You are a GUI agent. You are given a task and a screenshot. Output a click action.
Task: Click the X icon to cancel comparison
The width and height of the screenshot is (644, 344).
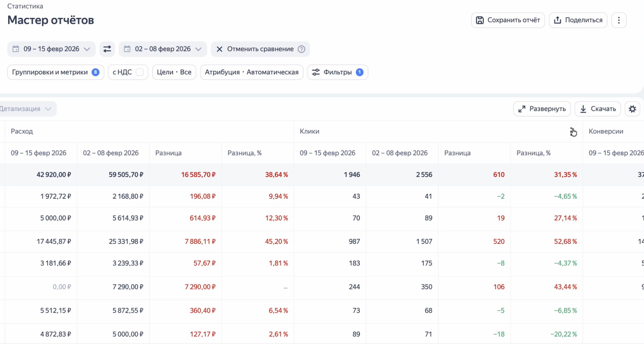(220, 49)
